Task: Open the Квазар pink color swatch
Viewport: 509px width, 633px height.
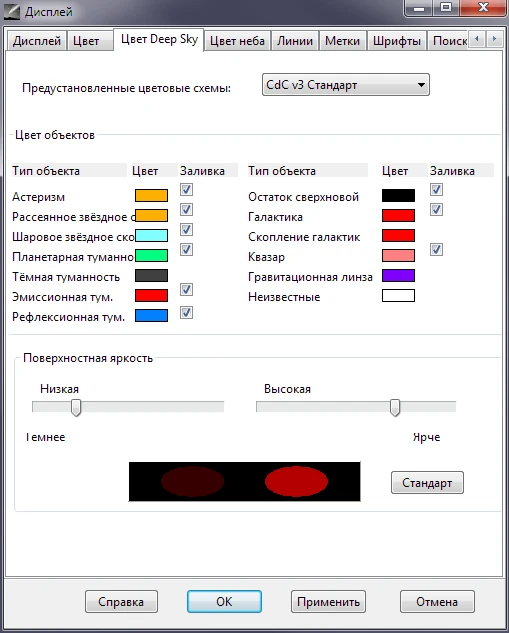Action: (x=398, y=256)
